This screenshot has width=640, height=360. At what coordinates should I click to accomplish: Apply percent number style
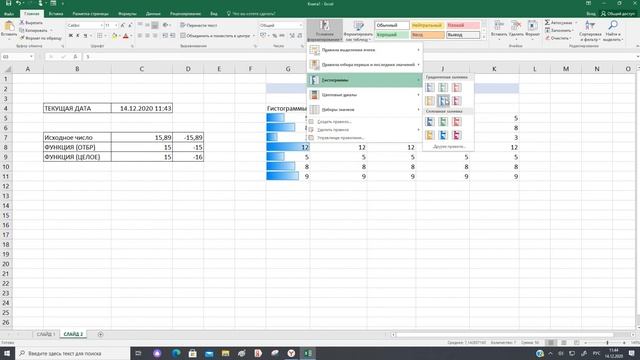275,36
